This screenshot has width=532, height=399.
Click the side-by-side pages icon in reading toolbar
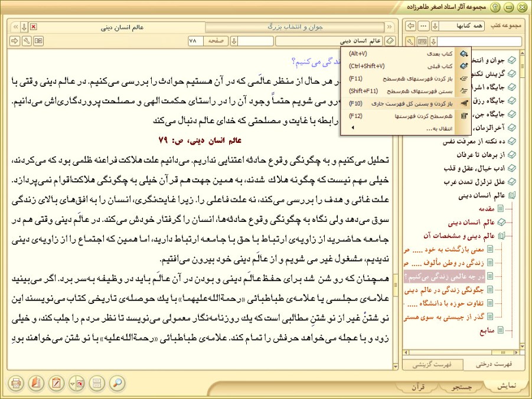[x=38, y=41]
